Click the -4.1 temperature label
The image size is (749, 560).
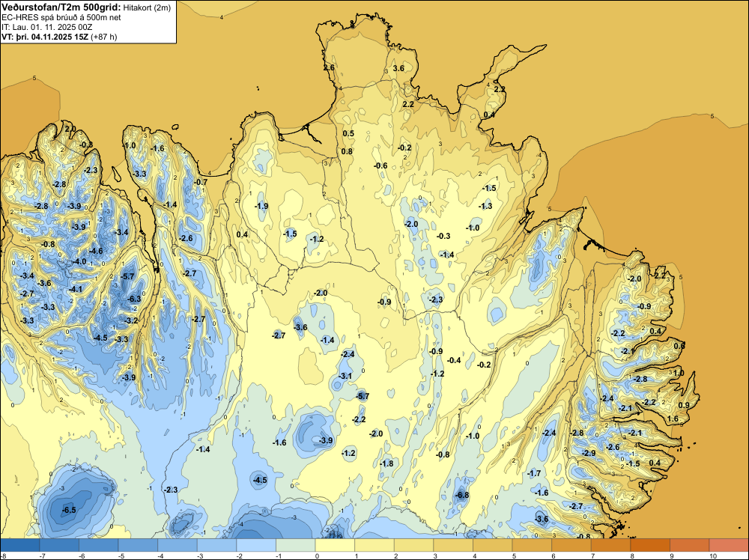click(76, 289)
